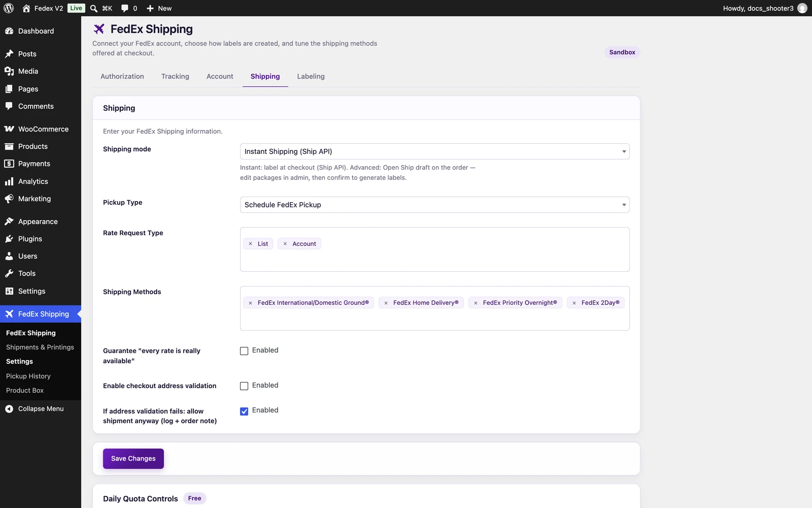Open the Pickup Type dropdown
The image size is (812, 508).
click(435, 205)
